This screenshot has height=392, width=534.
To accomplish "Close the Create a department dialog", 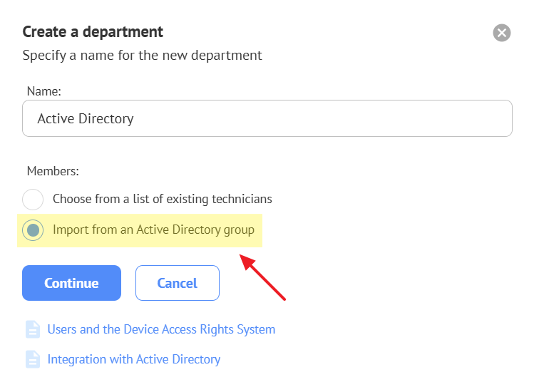I will pyautogui.click(x=502, y=33).
